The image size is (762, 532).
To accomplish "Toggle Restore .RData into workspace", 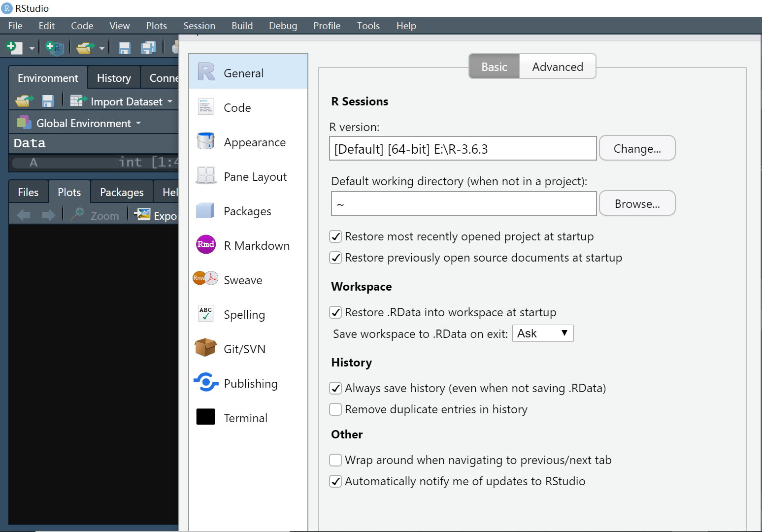I will (335, 312).
